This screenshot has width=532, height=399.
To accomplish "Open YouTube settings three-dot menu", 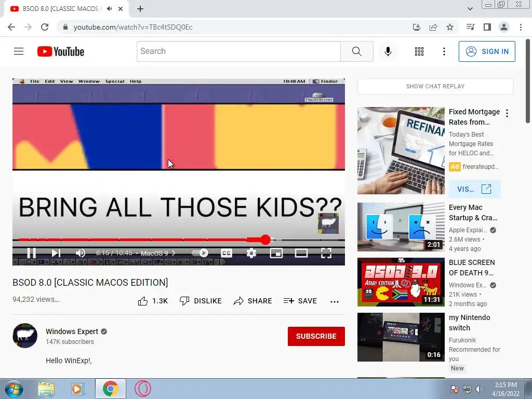I will (444, 51).
